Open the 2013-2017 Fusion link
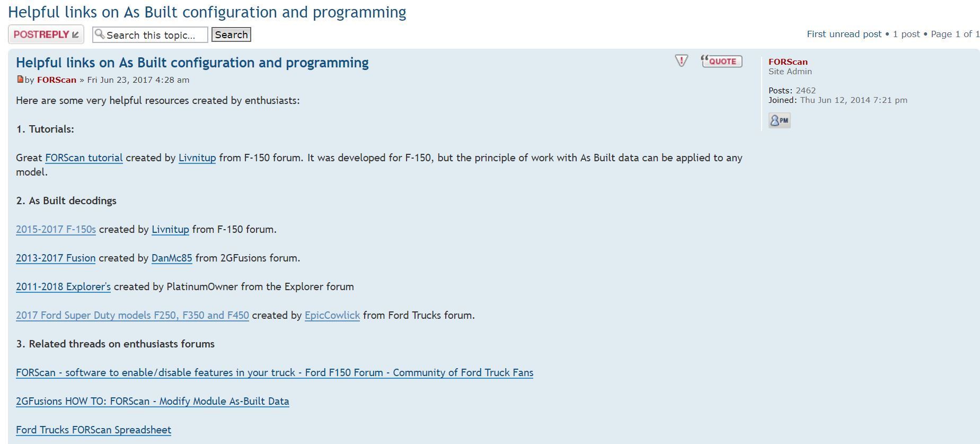Screen dimensions: 980x444 click(x=56, y=258)
